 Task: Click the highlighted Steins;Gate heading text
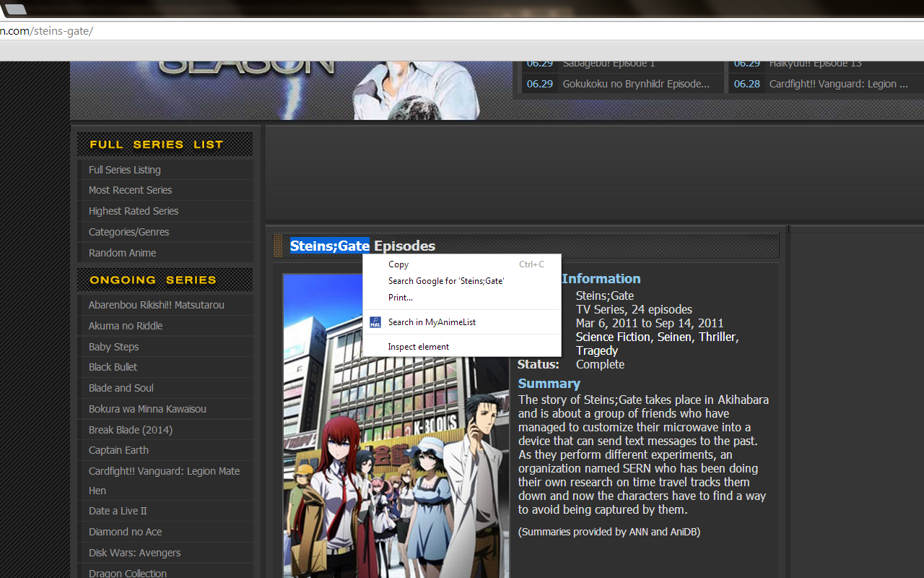coord(330,246)
